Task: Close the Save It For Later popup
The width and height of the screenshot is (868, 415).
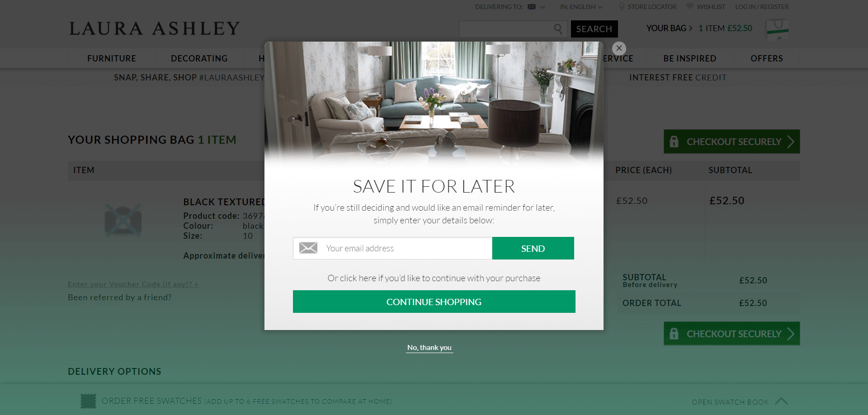Action: tap(619, 48)
